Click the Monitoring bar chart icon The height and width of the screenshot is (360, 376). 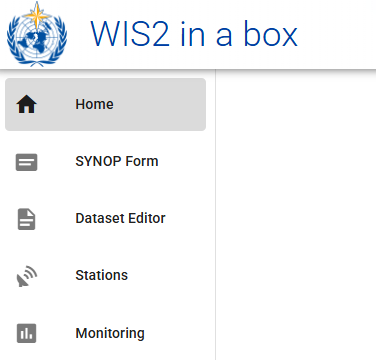(x=26, y=333)
